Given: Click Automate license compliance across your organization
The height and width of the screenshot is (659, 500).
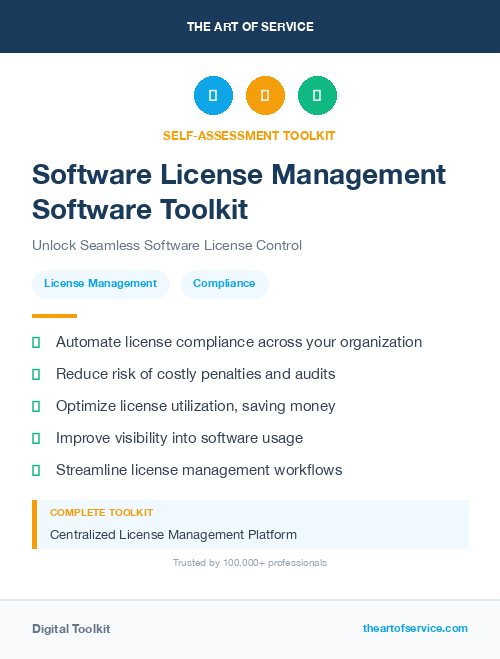Looking at the screenshot, I should [239, 342].
